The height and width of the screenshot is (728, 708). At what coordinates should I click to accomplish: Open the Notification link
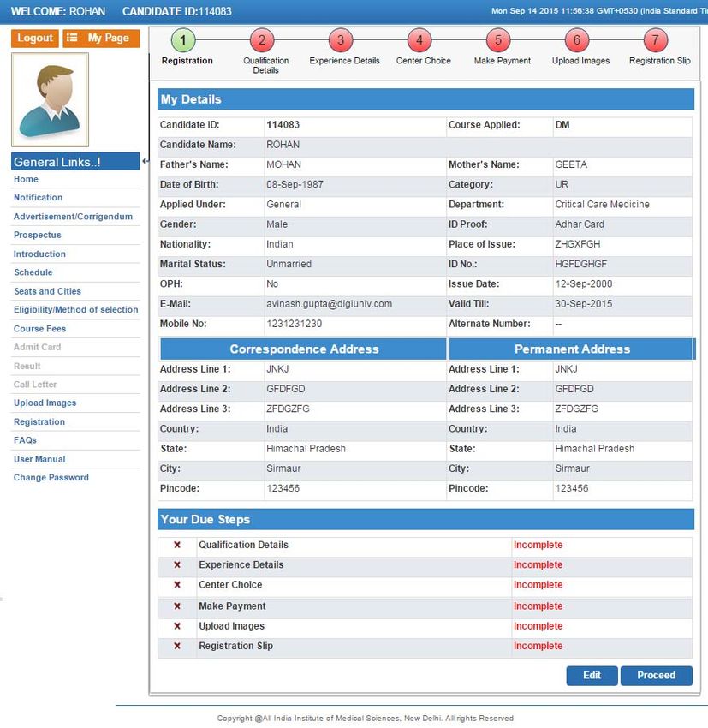pos(38,197)
